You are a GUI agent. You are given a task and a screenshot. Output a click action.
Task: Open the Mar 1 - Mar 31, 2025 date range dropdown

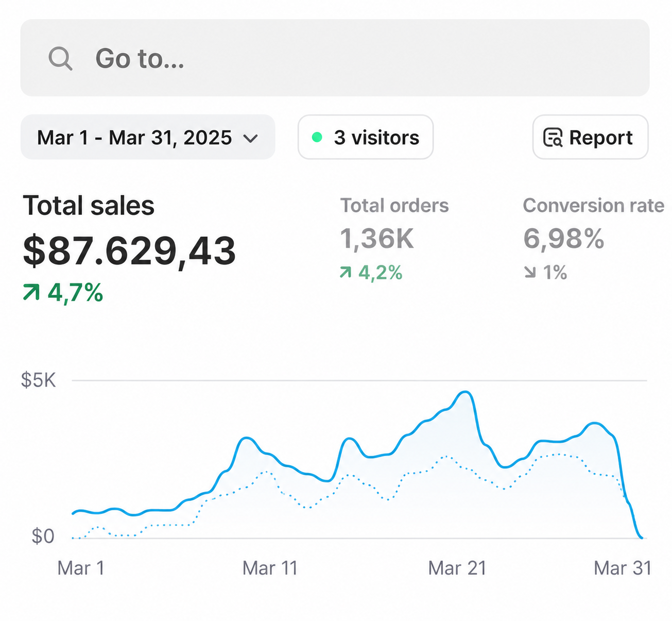(x=148, y=137)
